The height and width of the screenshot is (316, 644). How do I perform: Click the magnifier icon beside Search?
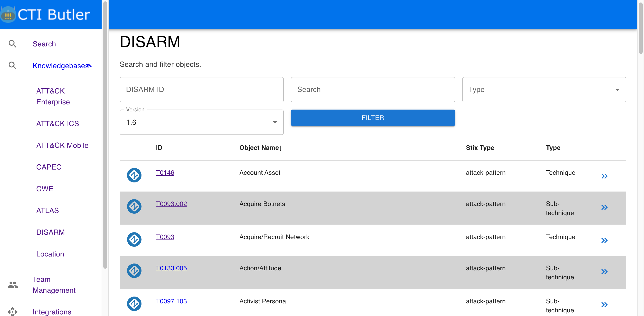[12, 44]
